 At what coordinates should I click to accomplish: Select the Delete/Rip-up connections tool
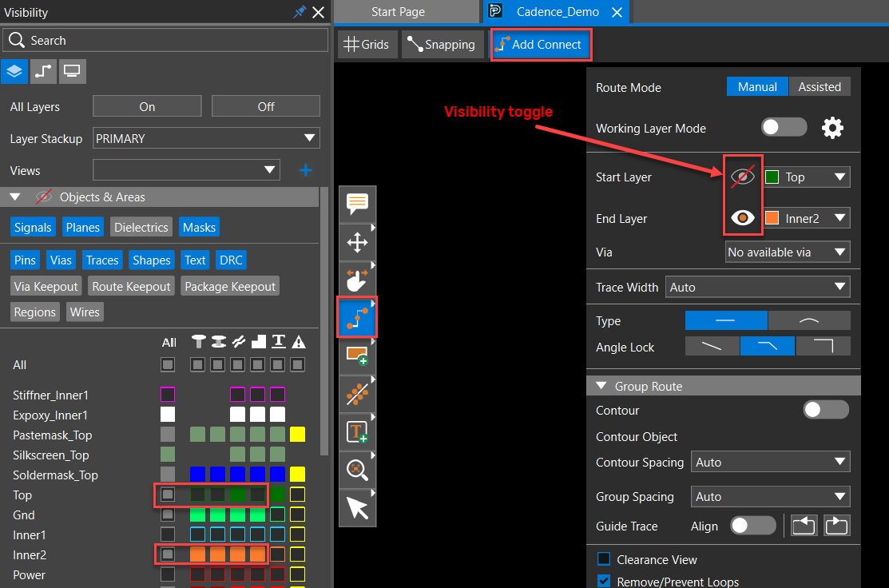[x=357, y=394]
